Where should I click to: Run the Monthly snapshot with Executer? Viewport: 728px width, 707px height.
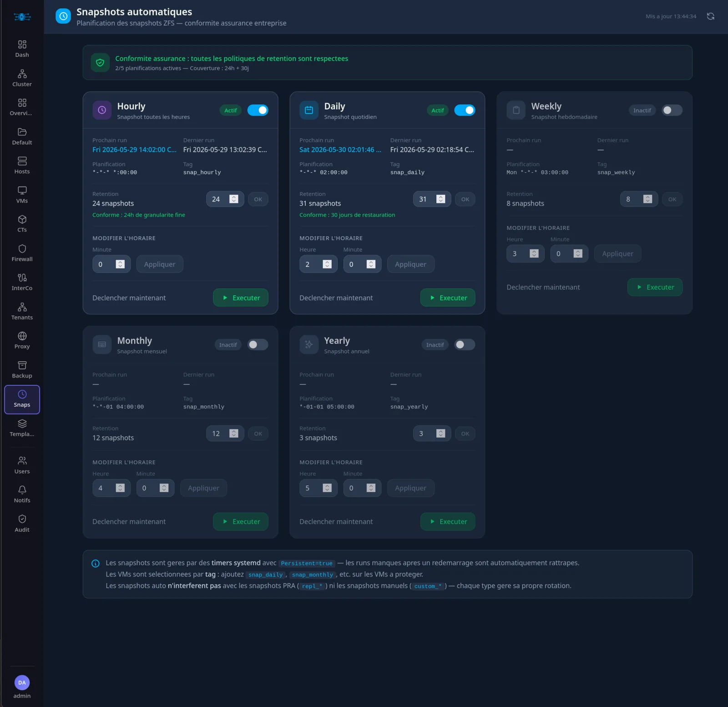241,521
